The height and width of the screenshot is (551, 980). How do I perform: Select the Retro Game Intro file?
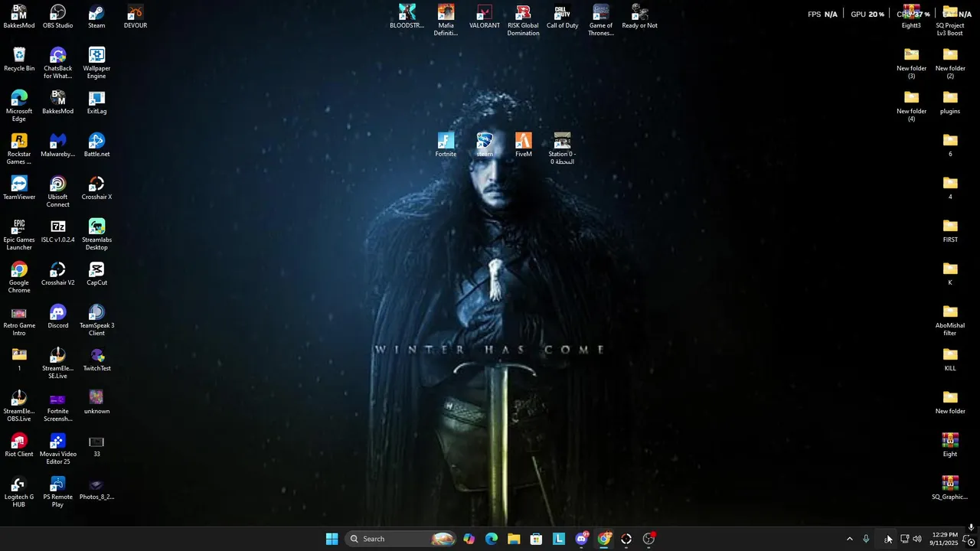(19, 321)
